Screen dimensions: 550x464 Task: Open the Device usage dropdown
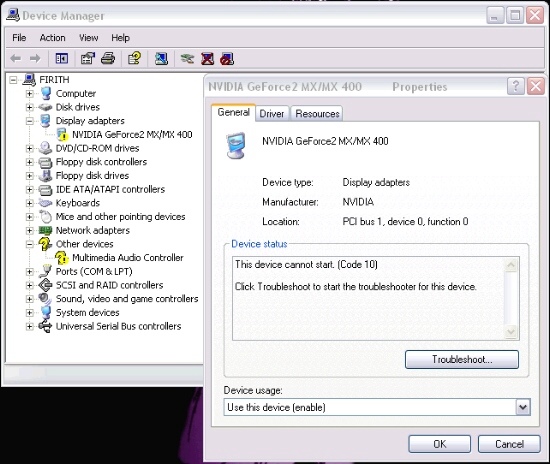pos(523,407)
